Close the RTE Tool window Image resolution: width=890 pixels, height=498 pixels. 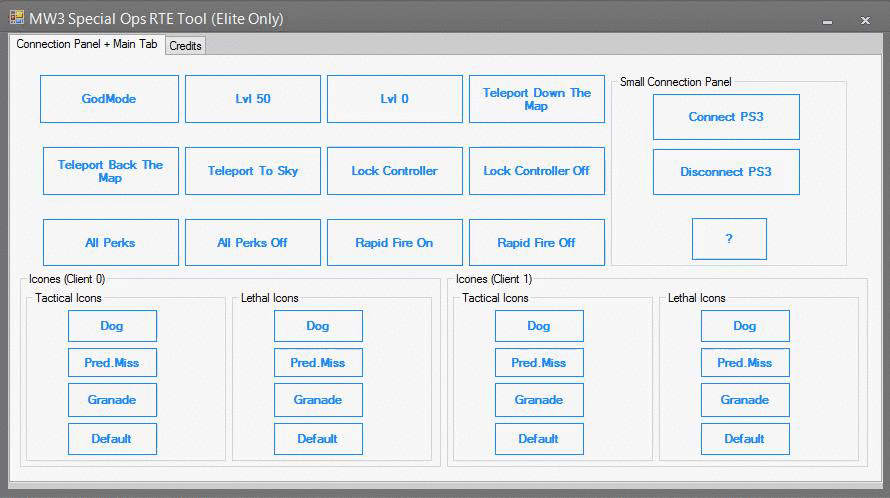coord(865,20)
